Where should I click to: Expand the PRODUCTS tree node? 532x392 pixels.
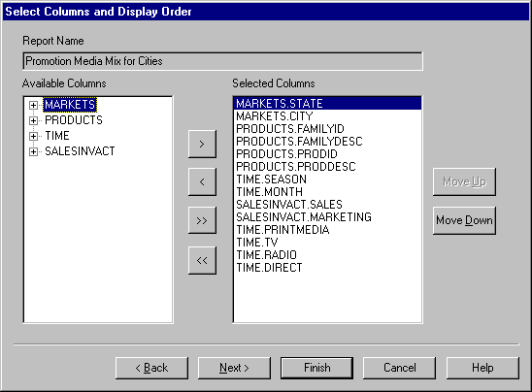coord(33,120)
